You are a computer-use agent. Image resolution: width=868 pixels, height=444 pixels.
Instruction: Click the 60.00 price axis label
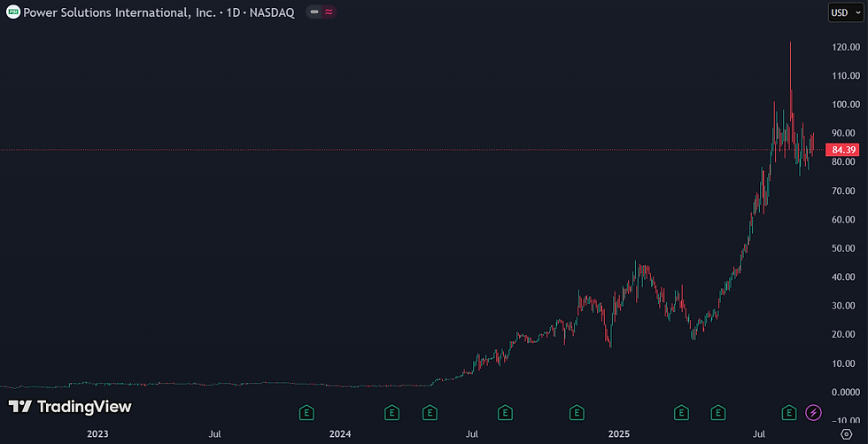click(x=844, y=220)
